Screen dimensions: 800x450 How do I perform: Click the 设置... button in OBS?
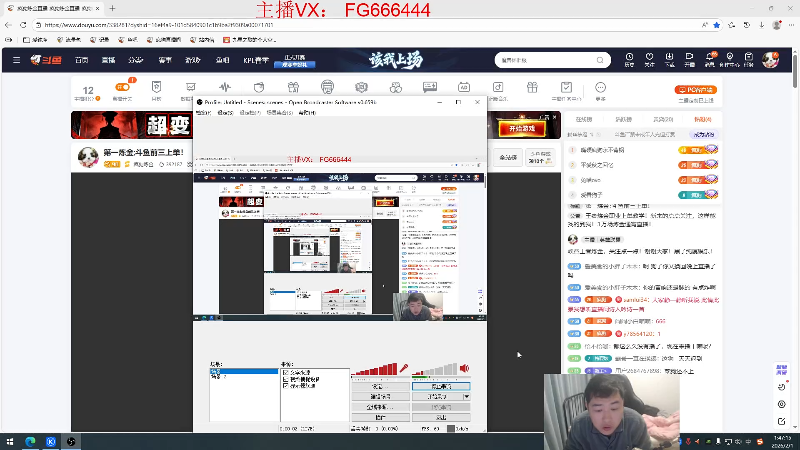click(380, 386)
